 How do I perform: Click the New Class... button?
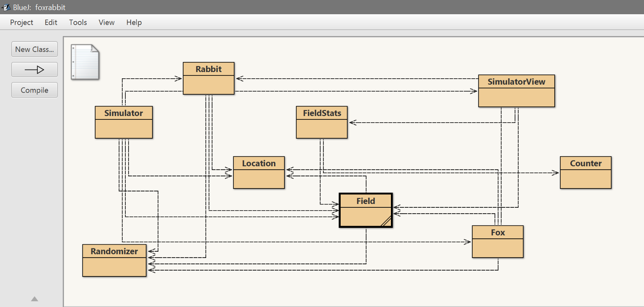point(34,49)
